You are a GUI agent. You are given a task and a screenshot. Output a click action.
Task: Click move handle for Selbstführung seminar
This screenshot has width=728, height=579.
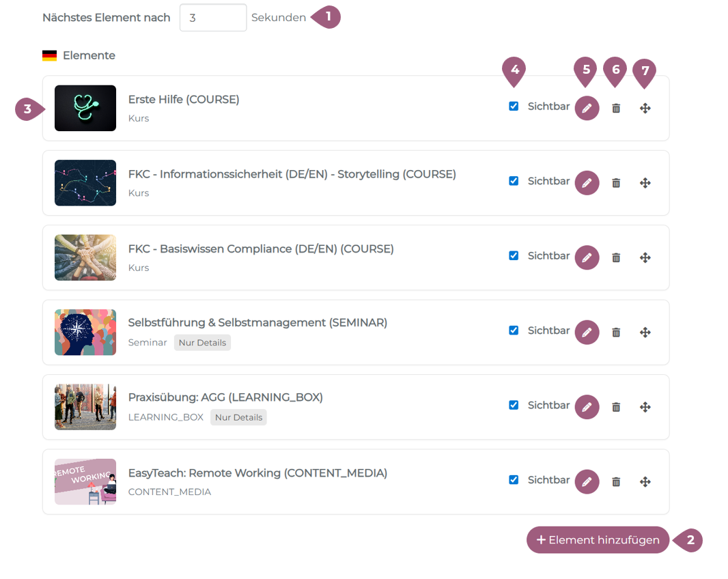[645, 333]
